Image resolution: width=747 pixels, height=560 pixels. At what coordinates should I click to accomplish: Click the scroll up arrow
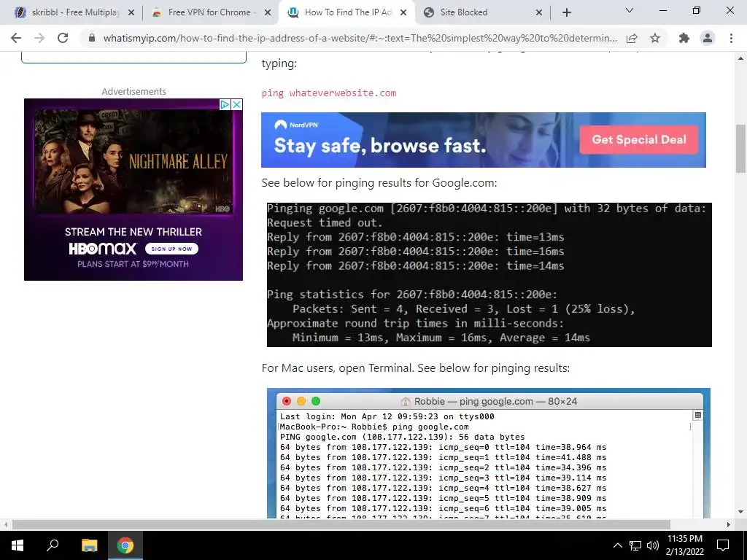(740, 58)
